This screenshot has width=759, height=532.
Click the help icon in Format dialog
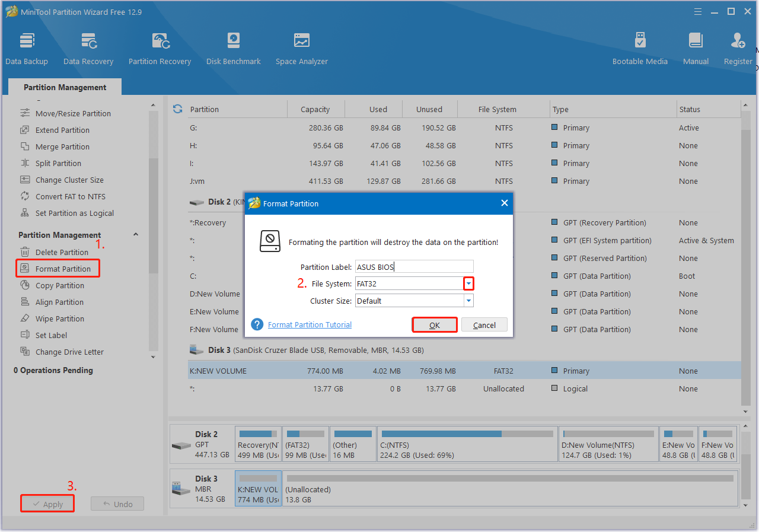point(257,324)
